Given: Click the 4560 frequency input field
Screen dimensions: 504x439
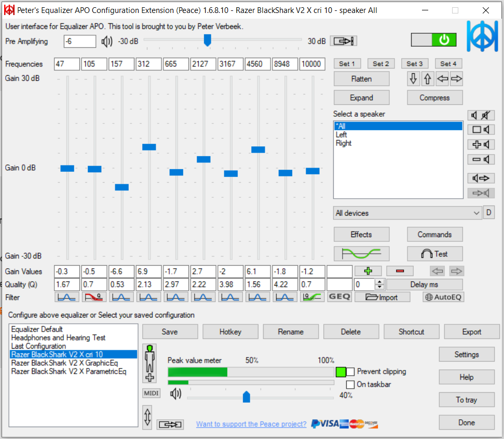Looking at the screenshot, I should (x=258, y=64).
